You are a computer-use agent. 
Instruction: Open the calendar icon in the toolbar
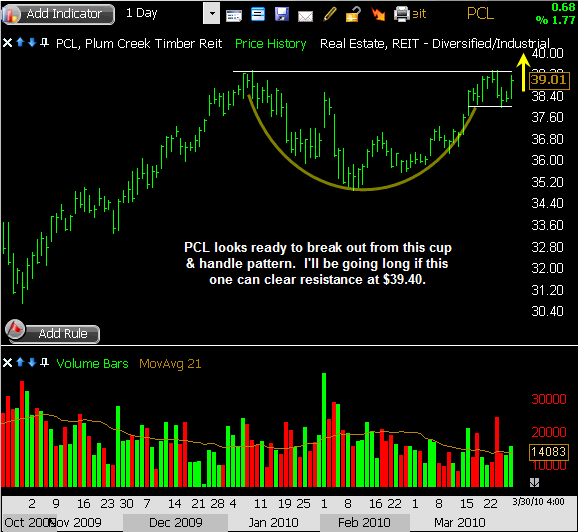234,15
